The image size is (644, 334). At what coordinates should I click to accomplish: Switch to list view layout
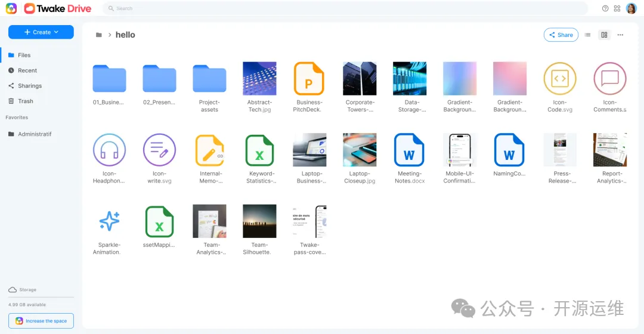[x=587, y=35]
